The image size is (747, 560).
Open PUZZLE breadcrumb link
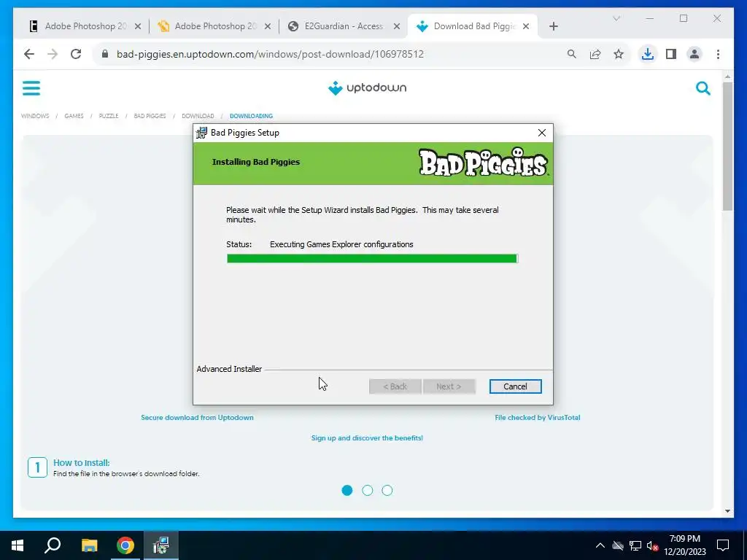(x=109, y=116)
